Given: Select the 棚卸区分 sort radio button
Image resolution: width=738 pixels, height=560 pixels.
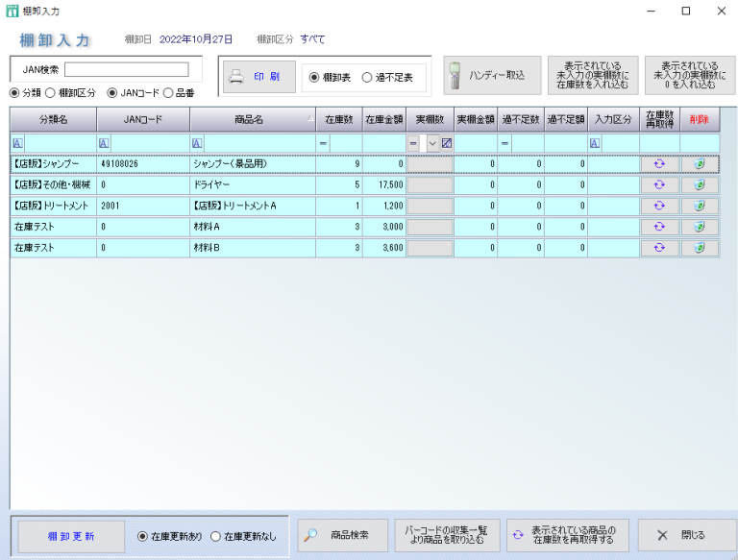Looking at the screenshot, I should (x=50, y=93).
